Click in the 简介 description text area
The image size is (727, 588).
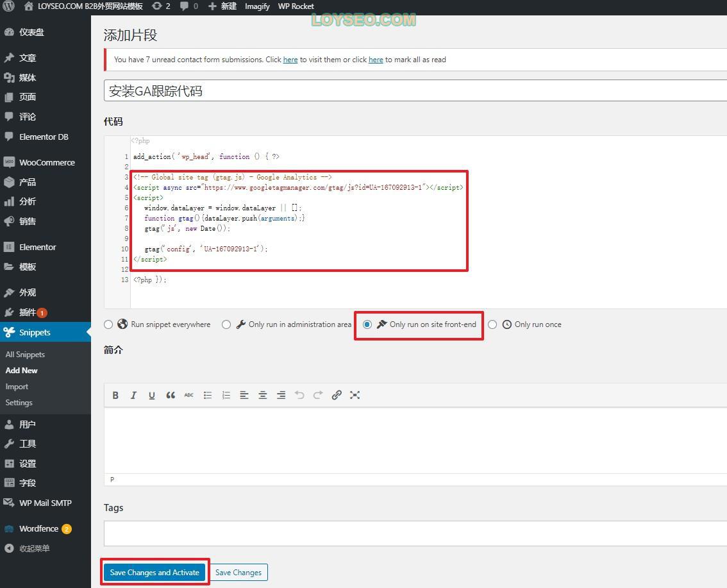415,440
